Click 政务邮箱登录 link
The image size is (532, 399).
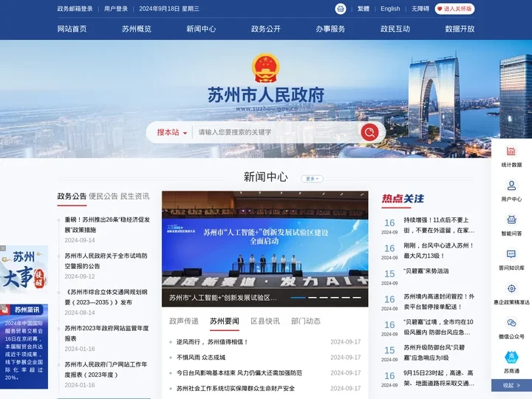click(x=75, y=9)
